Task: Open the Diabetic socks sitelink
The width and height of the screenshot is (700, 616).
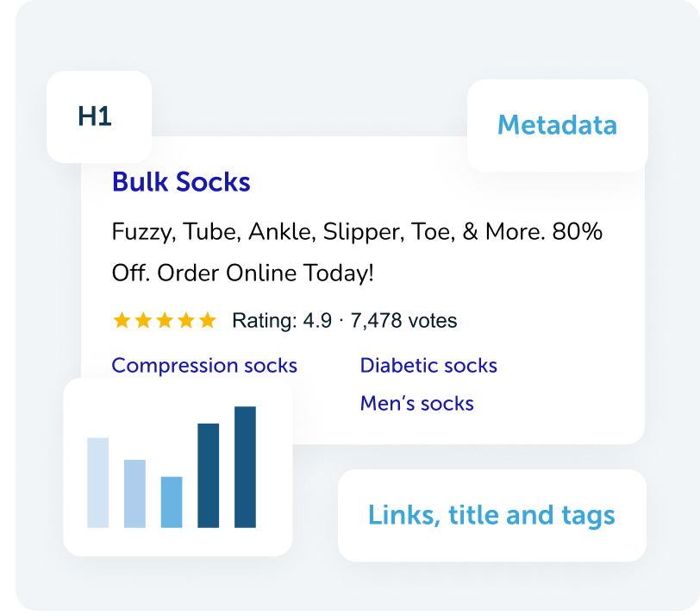Action: tap(428, 366)
